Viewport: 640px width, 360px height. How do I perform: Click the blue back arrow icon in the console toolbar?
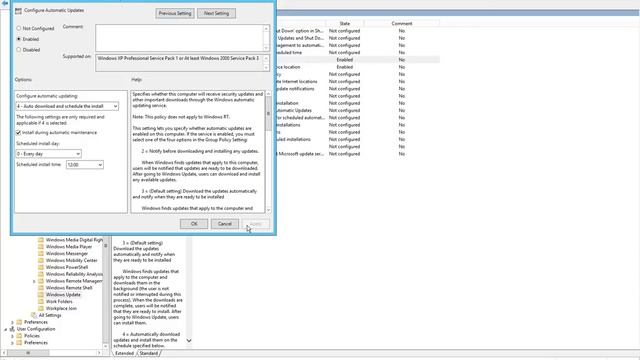click(4, 3)
